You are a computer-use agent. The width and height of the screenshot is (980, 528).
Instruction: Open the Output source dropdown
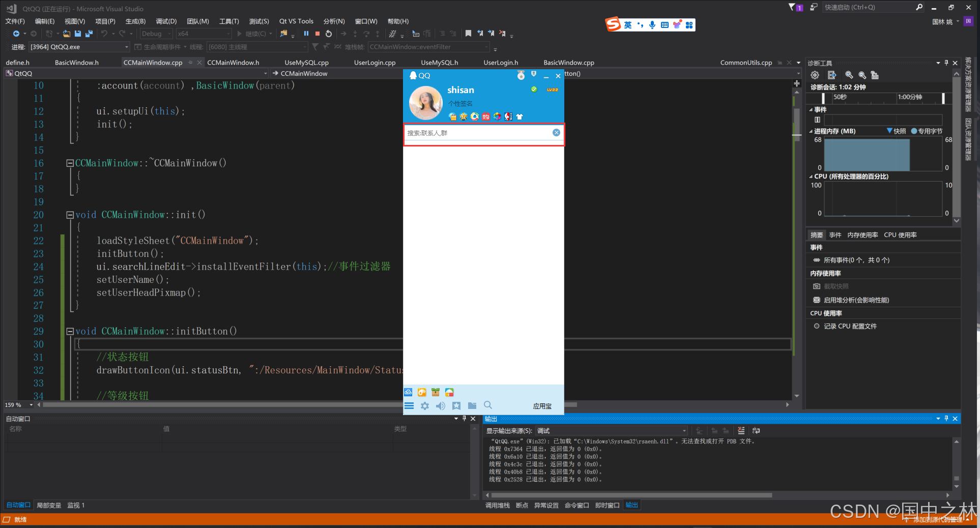612,431
